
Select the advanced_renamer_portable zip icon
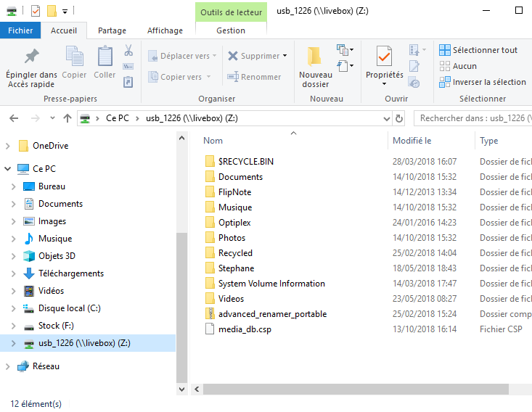pyautogui.click(x=210, y=313)
